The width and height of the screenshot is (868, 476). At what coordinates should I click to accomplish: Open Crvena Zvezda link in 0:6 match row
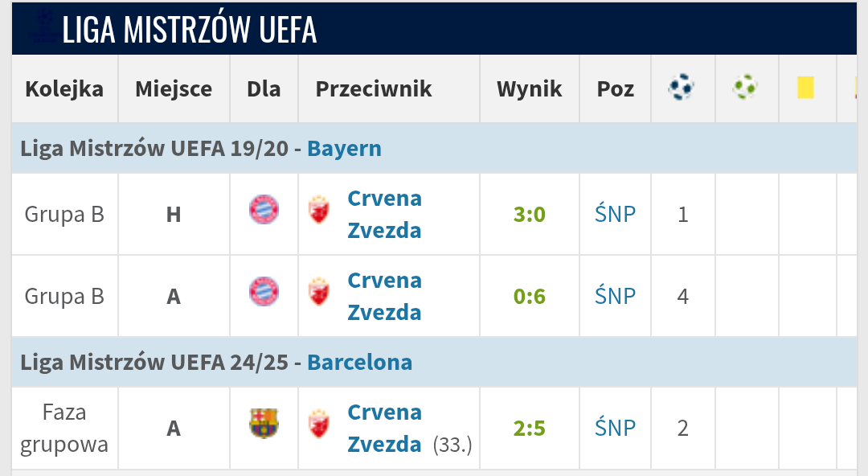384,296
